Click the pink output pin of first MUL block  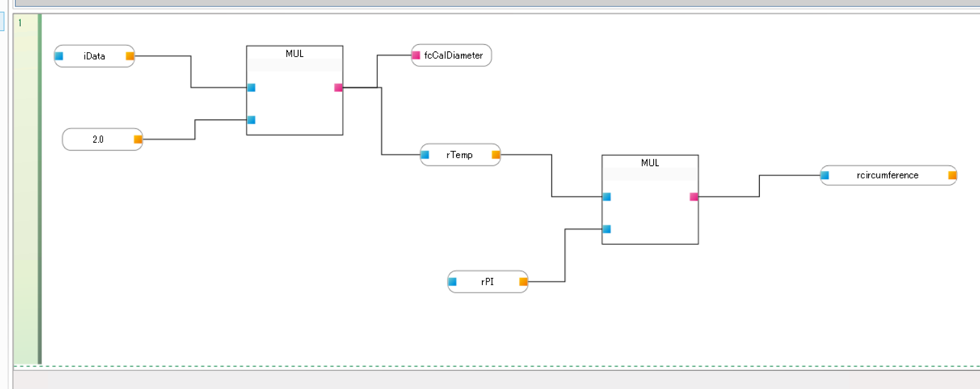338,88
